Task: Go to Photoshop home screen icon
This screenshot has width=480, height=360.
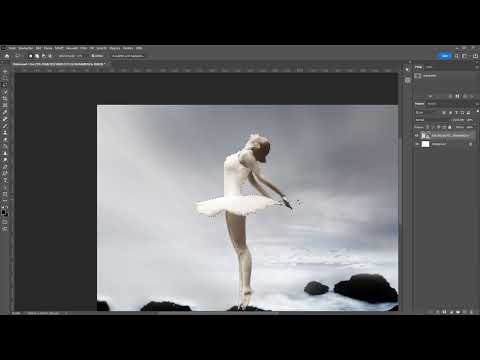Action: pos(7,56)
